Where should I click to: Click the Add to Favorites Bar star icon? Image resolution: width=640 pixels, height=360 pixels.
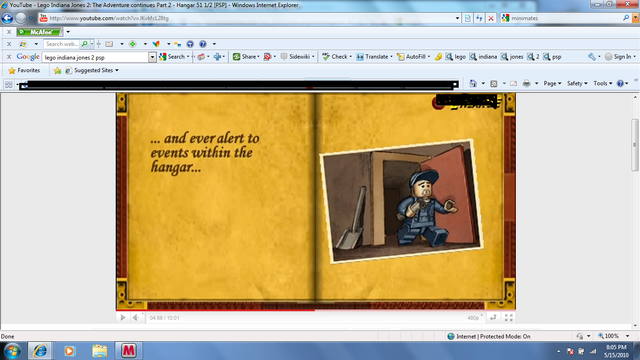tap(58, 71)
